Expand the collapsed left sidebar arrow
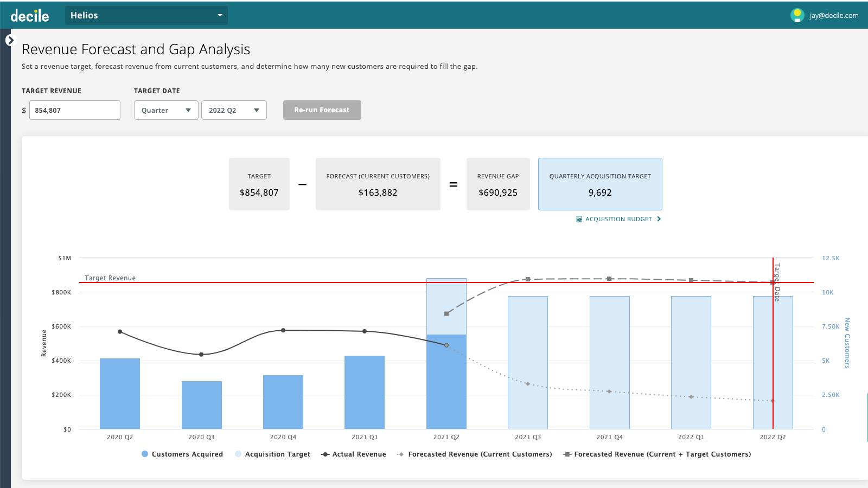Screen dimensions: 868x488 tap(11, 40)
